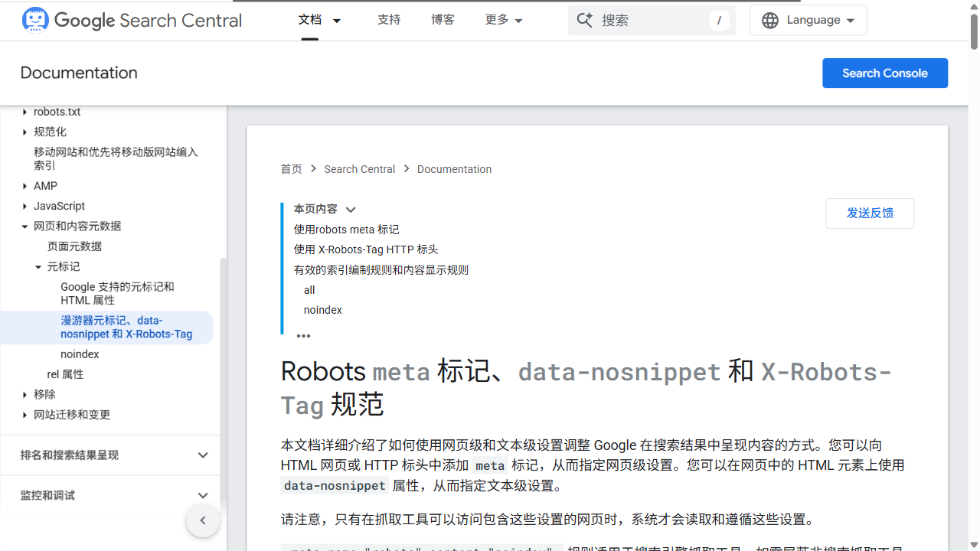The height and width of the screenshot is (551, 980).
Task: Navigate to the Search Central breadcrumb link
Action: pyautogui.click(x=359, y=169)
